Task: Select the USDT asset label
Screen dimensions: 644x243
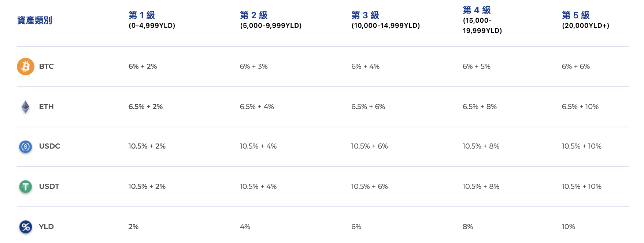Action: pos(49,187)
